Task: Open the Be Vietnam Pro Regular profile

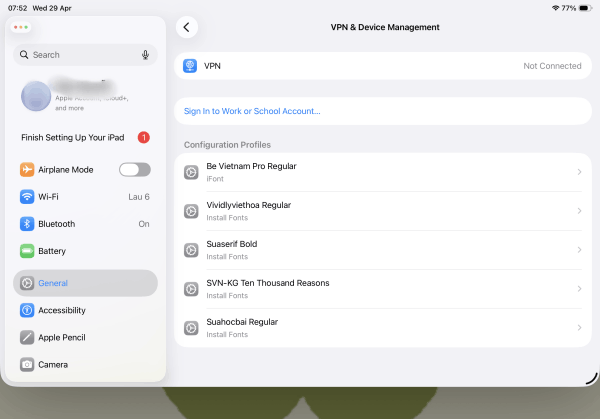Action: click(383, 172)
